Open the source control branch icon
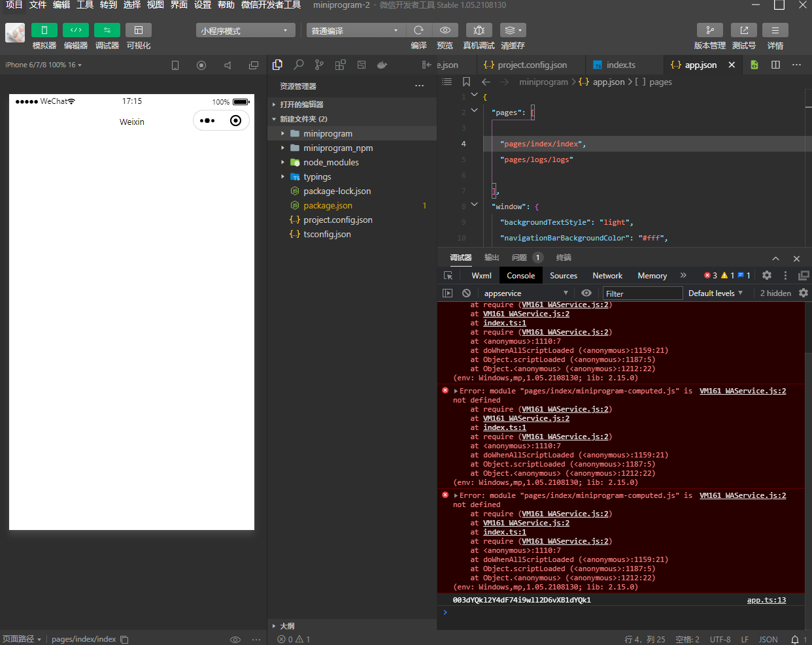Screen dimensions: 812x645 (x=319, y=65)
